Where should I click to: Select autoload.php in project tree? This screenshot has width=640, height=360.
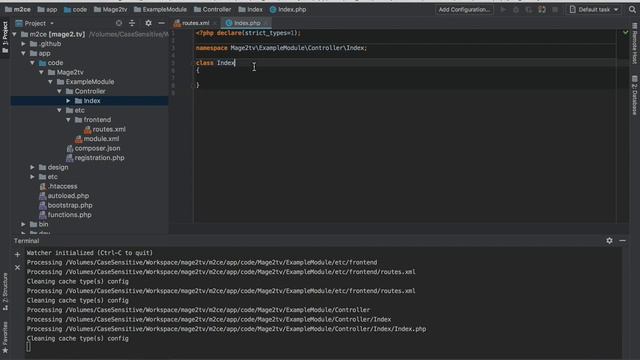[x=64, y=196]
